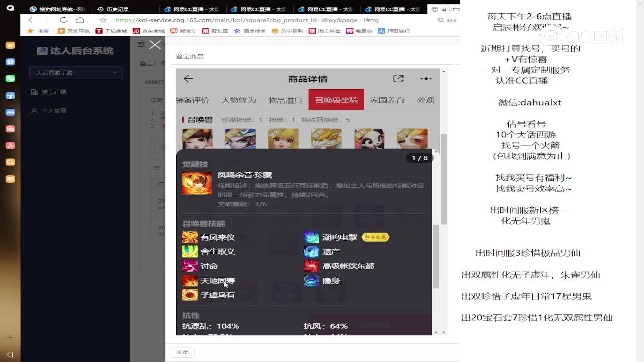This screenshot has width=644, height=362.
Task: Click the 讨命 skill icon
Action: click(190, 266)
